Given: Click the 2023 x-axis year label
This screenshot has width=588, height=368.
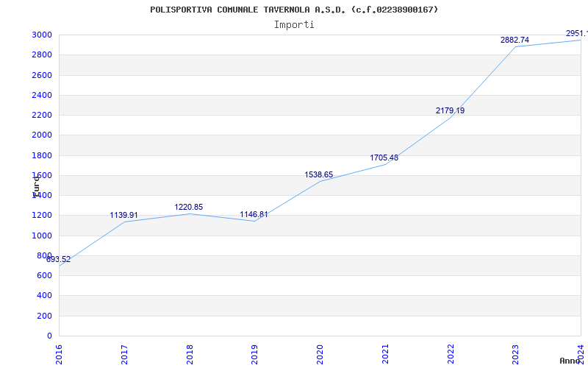Looking at the screenshot, I should pyautogui.click(x=516, y=354).
